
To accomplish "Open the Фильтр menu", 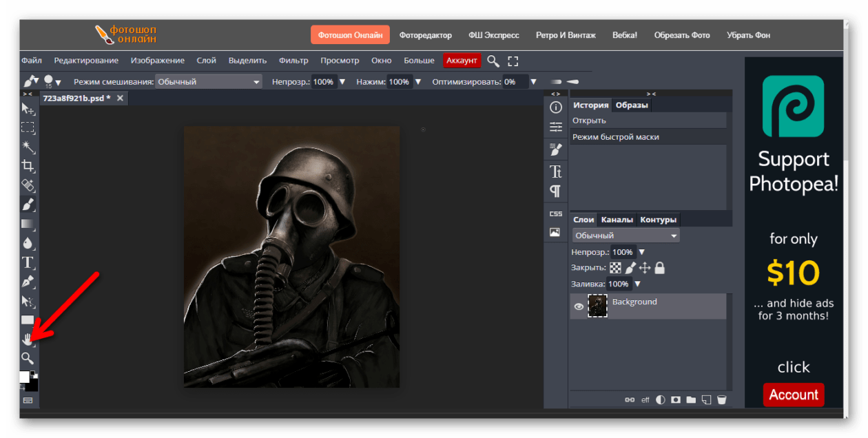I will (x=293, y=61).
